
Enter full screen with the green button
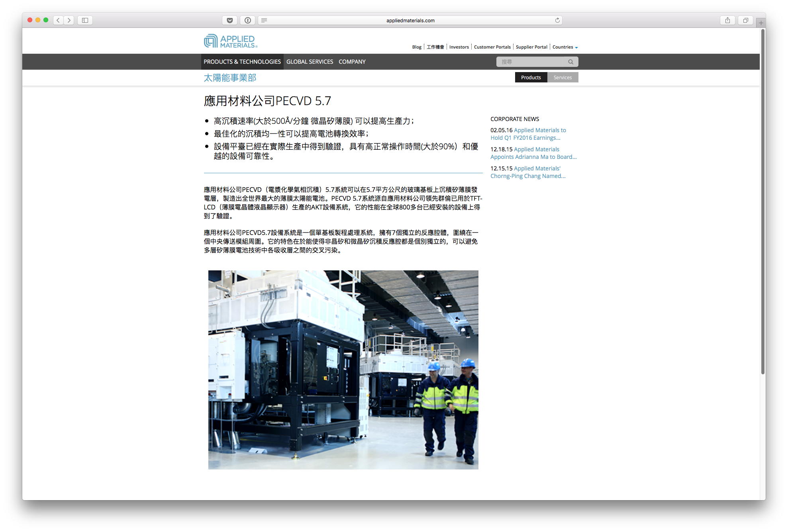pyautogui.click(x=46, y=20)
